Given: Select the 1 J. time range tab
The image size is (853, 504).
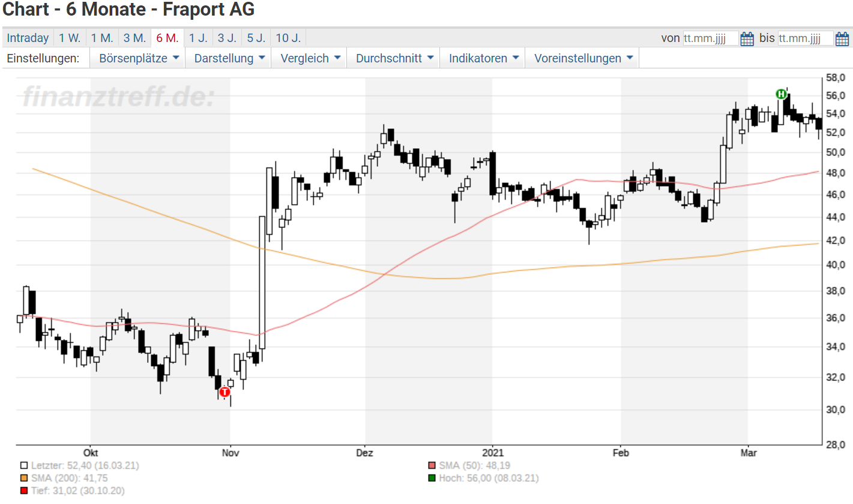Looking at the screenshot, I should [198, 38].
